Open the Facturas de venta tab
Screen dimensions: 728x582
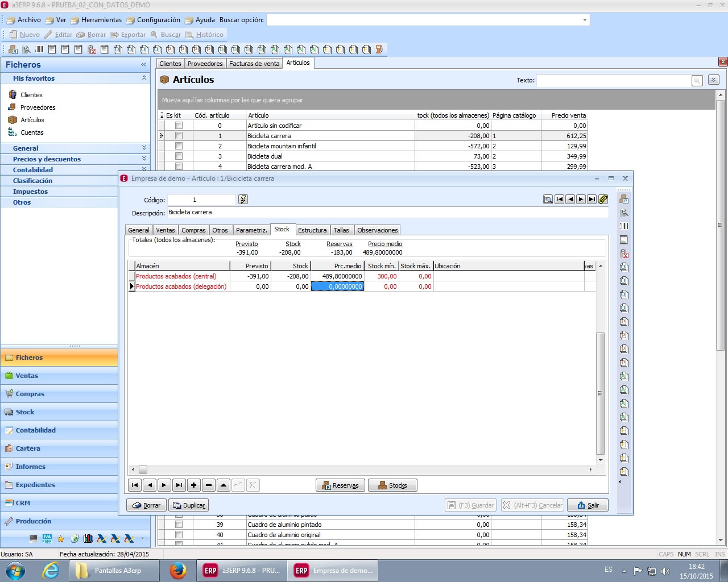point(254,64)
